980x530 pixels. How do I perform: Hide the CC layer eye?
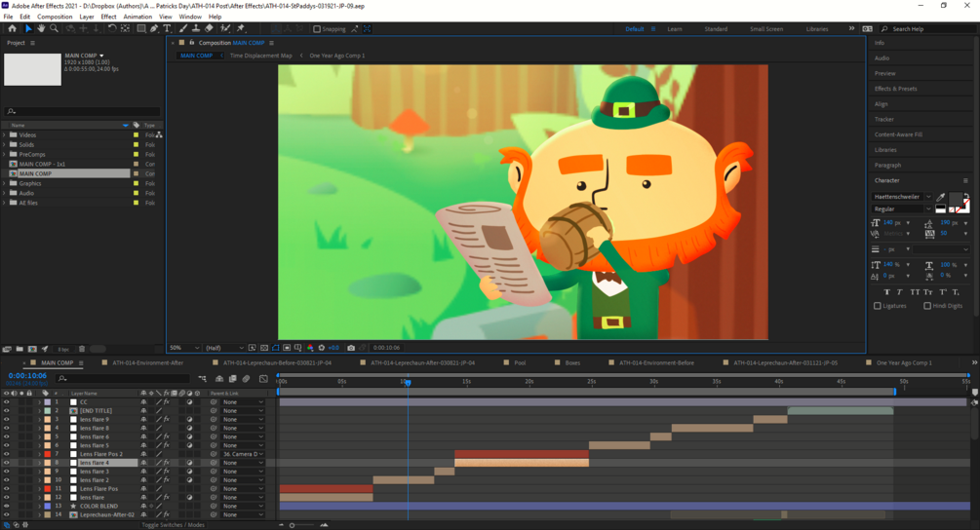(6, 402)
